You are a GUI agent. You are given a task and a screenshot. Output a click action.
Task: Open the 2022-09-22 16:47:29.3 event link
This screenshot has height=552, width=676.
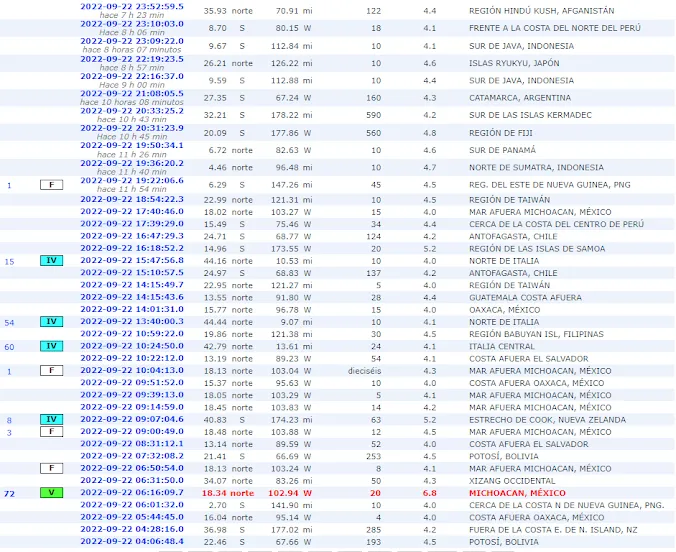(132, 236)
